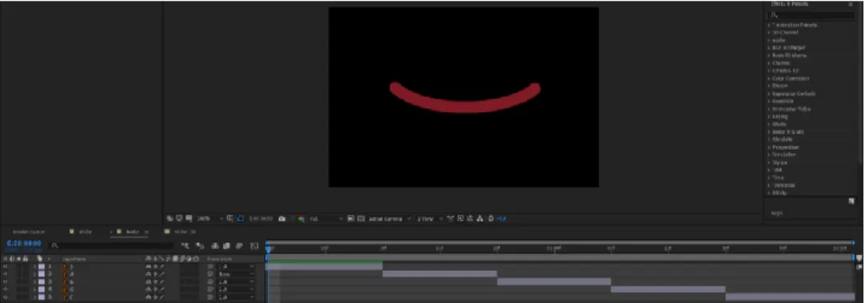
Task: Open the 1 View layout dropdown
Action: tap(430, 219)
